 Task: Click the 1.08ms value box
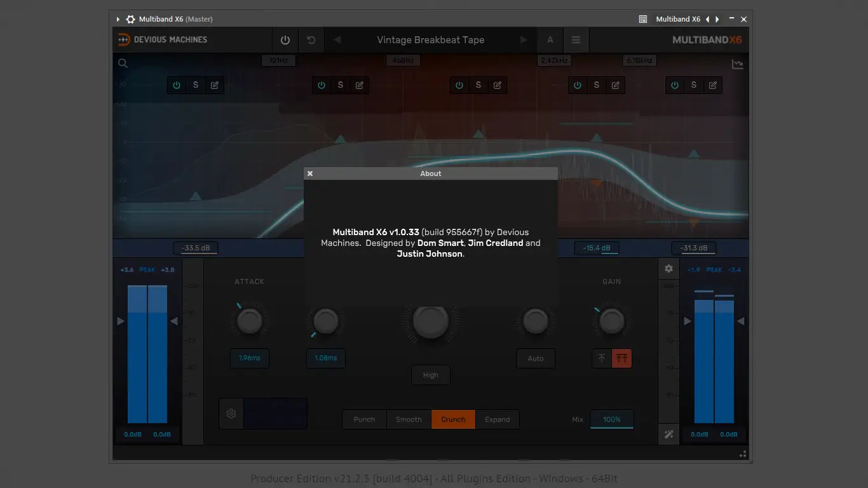(326, 358)
